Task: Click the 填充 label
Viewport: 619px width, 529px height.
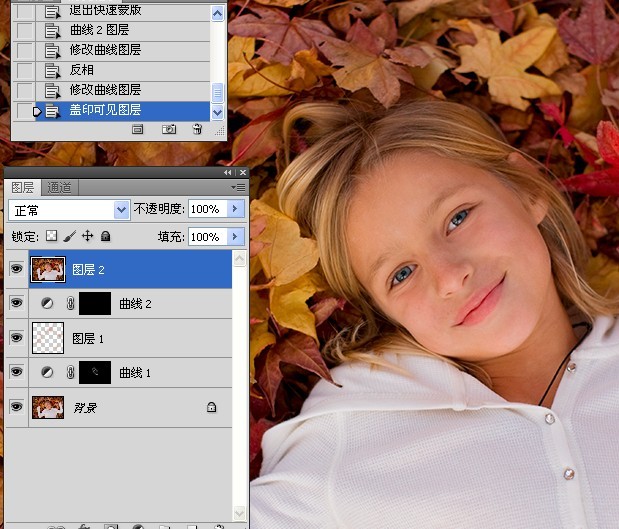Action: 171,236
